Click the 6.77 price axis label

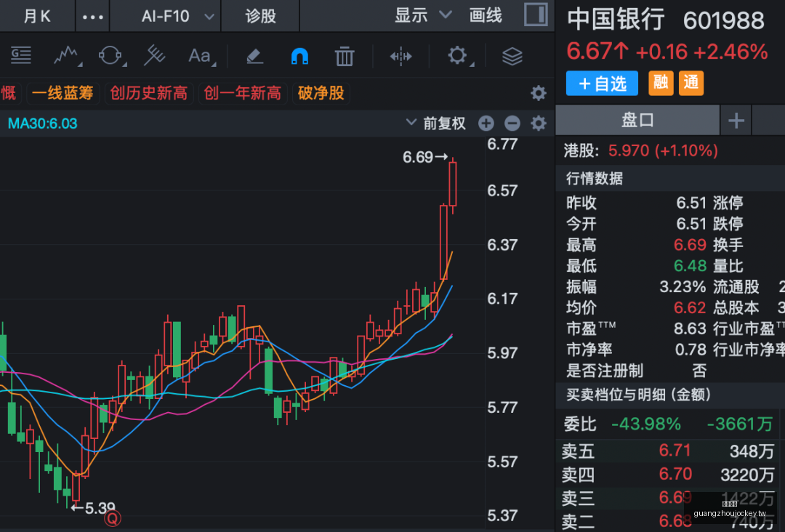502,144
